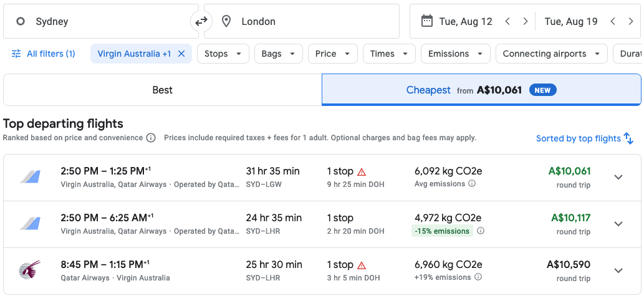Expand the A$10,061 flight details
The height and width of the screenshot is (301, 644).
click(618, 177)
